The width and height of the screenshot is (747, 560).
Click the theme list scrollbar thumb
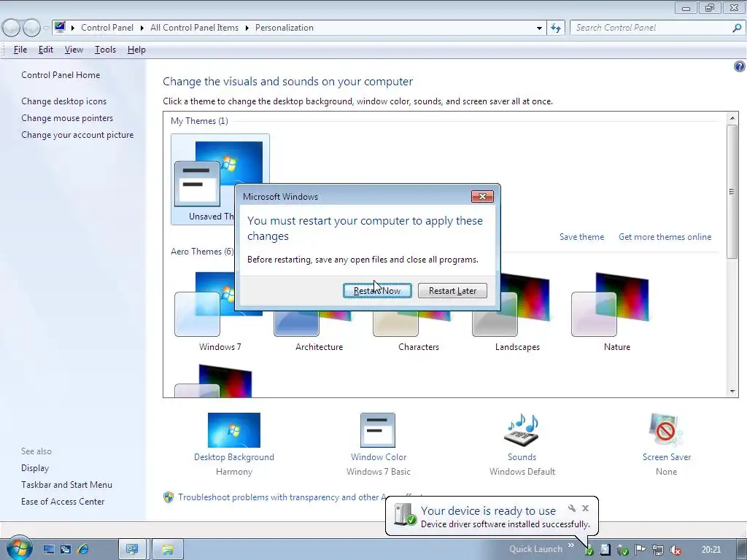pos(732,192)
